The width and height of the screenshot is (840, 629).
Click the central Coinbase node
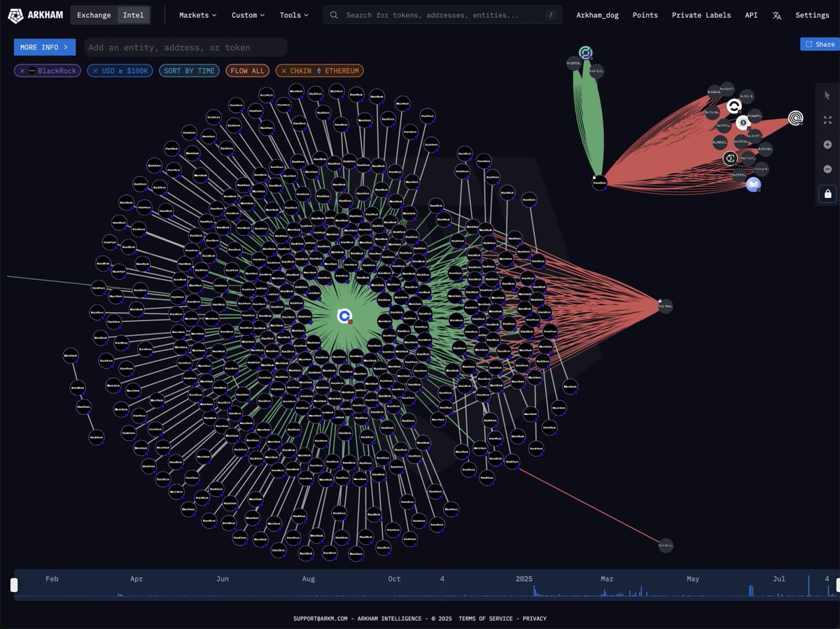pos(344,316)
